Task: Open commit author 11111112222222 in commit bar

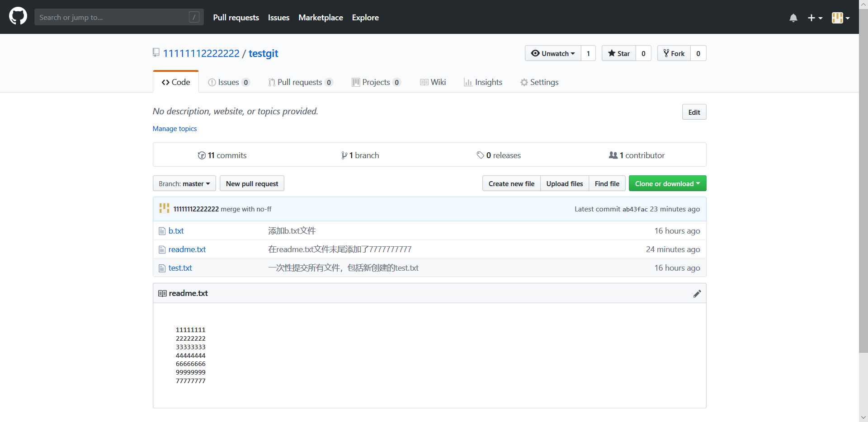Action: coord(196,209)
